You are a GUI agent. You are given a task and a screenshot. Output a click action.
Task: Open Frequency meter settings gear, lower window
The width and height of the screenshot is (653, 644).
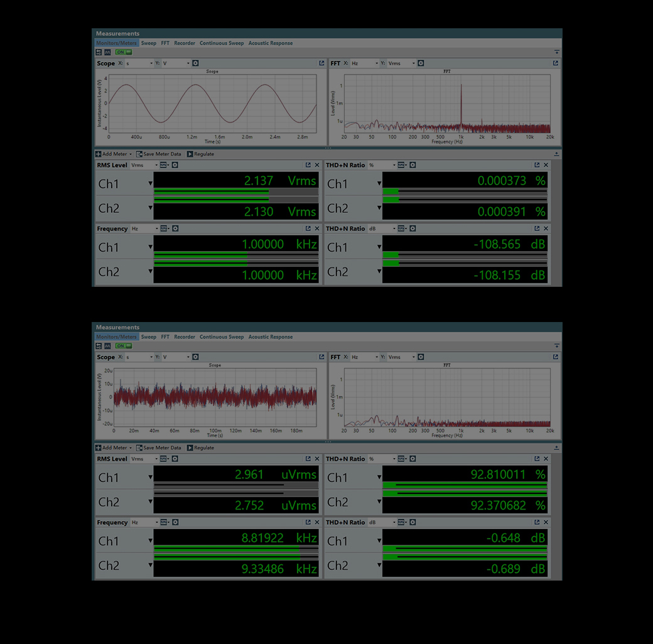point(175,522)
